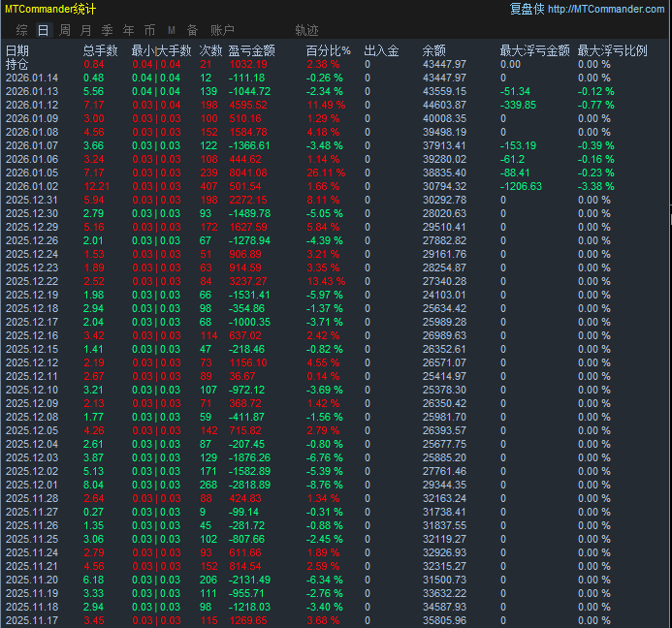
Task: Switch to the 综 summary tab
Action: (x=22, y=30)
